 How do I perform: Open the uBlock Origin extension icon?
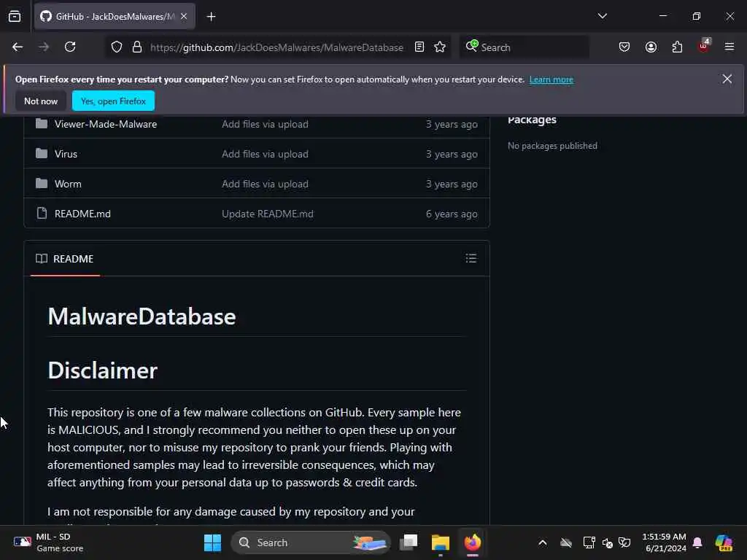click(704, 46)
